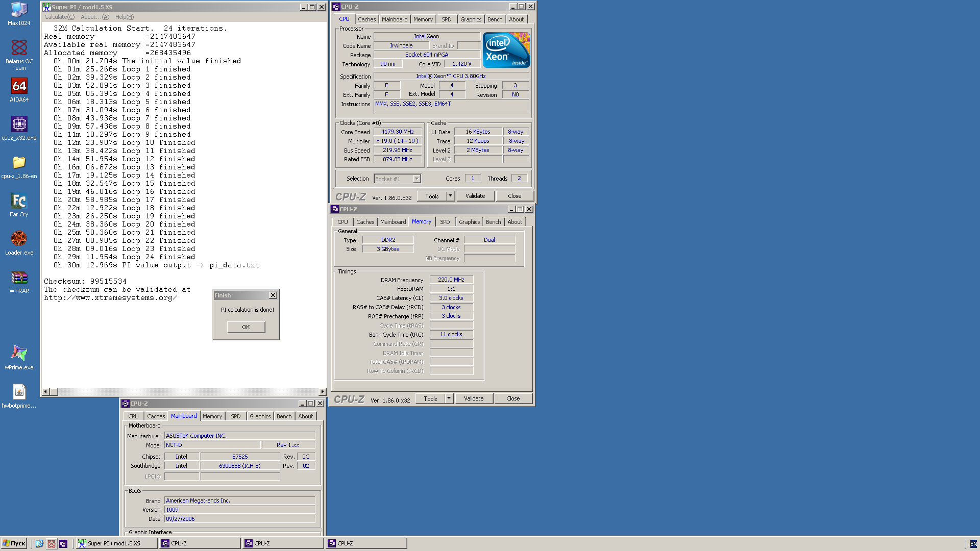Click Checksum line 99515534 in Super PI
Screen dimensions: 980x551
click(x=85, y=282)
